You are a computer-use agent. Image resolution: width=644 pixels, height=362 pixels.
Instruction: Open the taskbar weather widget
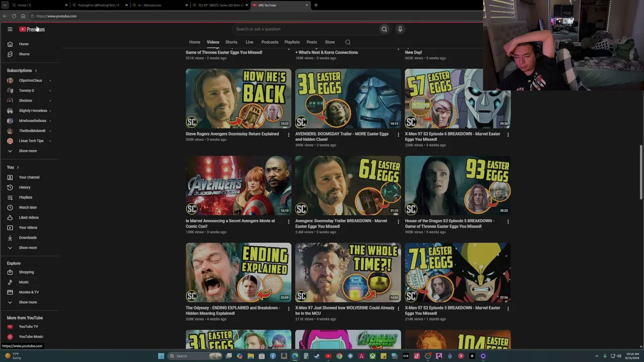click(13, 356)
